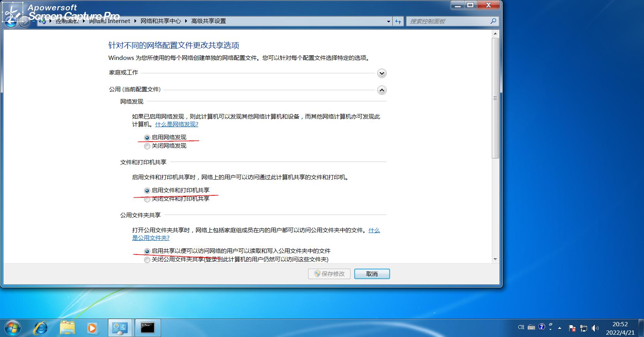
Task: Click the Forward navigation arrow
Action: pos(24,22)
